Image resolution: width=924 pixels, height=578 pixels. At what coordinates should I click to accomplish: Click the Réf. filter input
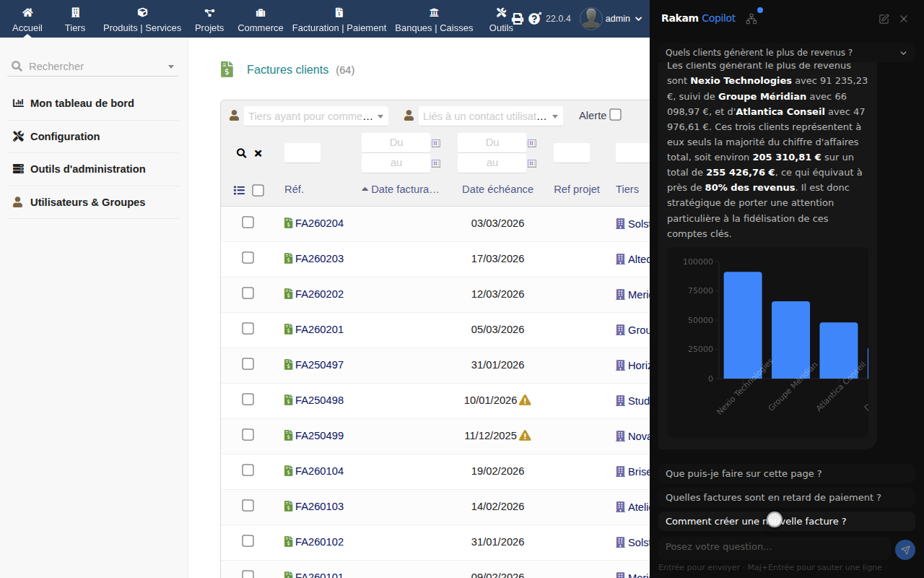tap(302, 153)
